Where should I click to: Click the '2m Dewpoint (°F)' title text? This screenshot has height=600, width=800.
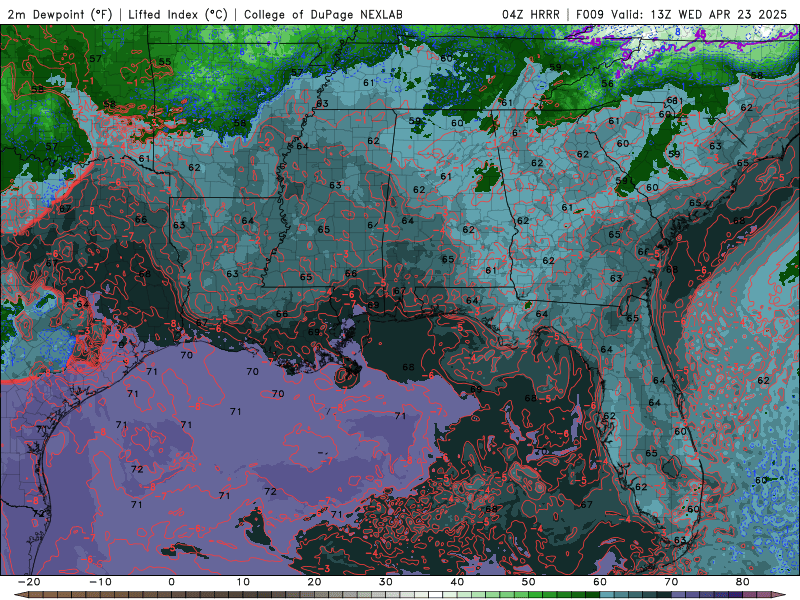click(60, 15)
